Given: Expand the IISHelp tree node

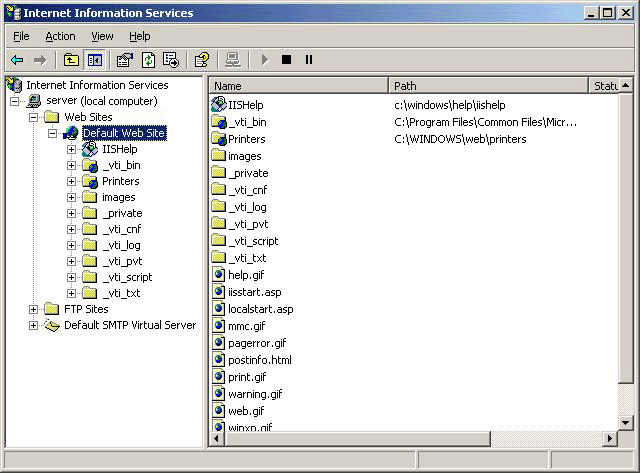Looking at the screenshot, I should [71, 149].
